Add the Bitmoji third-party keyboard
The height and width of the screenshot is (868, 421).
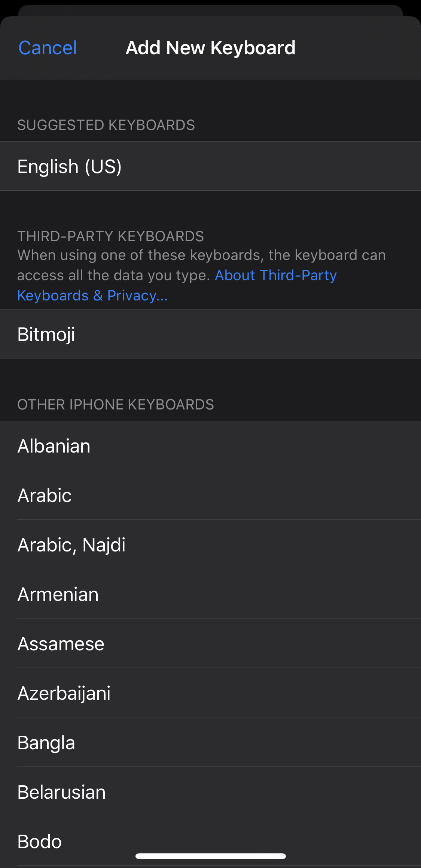click(x=210, y=334)
